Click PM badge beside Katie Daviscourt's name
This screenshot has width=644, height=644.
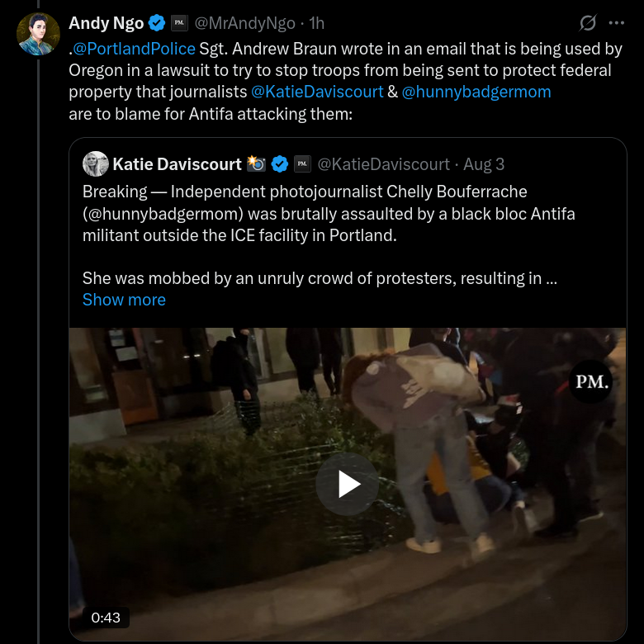[302, 164]
